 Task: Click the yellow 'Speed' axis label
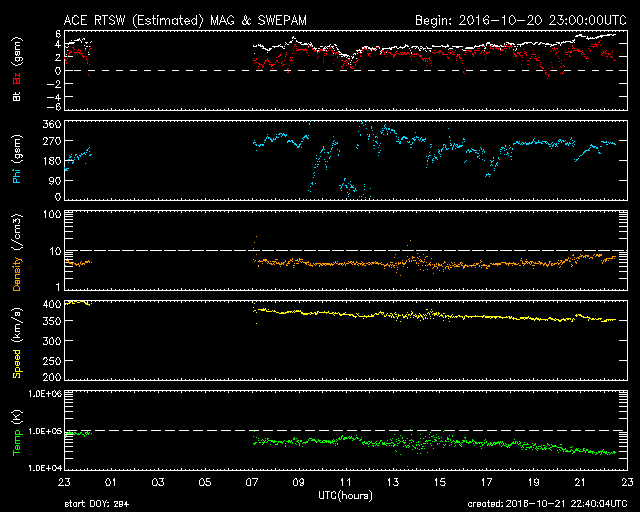[x=17, y=364]
